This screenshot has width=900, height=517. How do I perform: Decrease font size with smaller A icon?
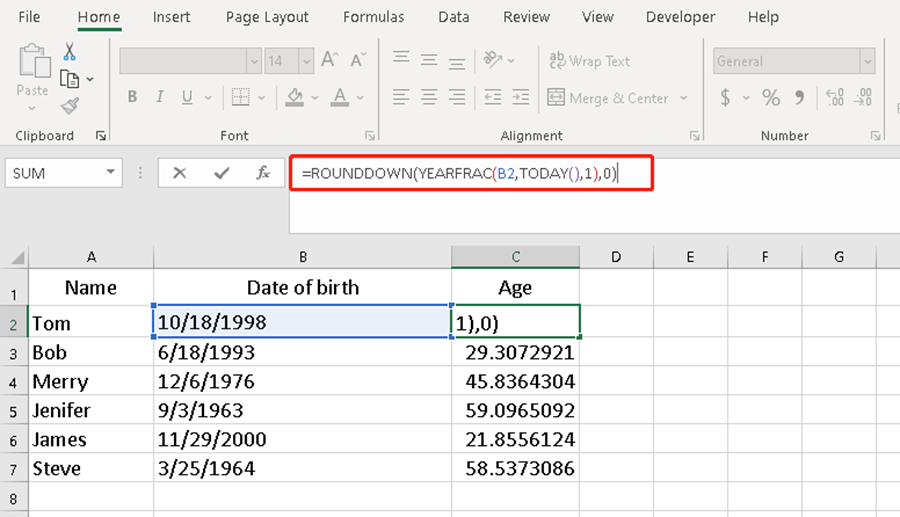[x=358, y=60]
